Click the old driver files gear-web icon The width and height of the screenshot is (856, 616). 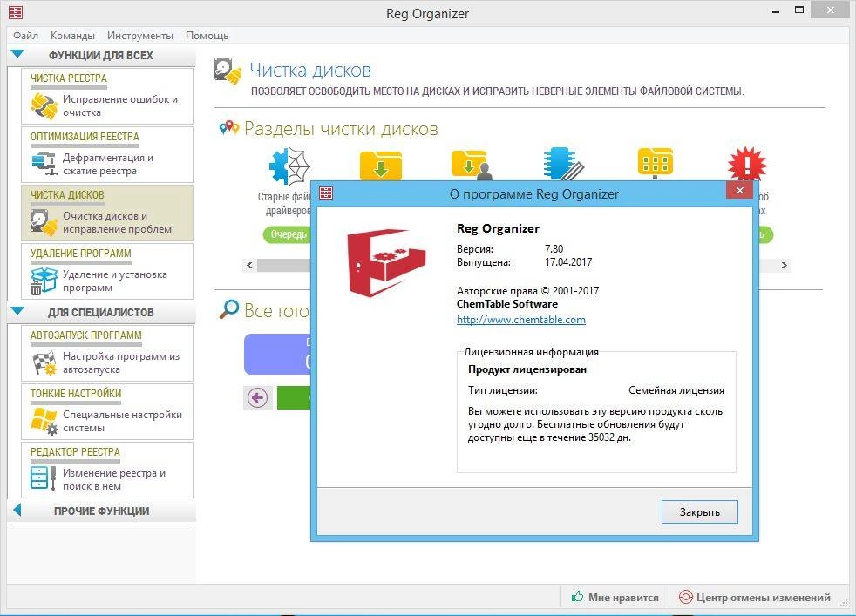(289, 166)
